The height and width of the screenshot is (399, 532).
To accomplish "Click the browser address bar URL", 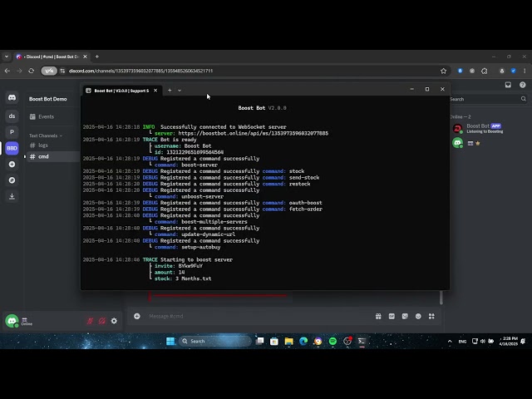I will pyautogui.click(x=140, y=71).
